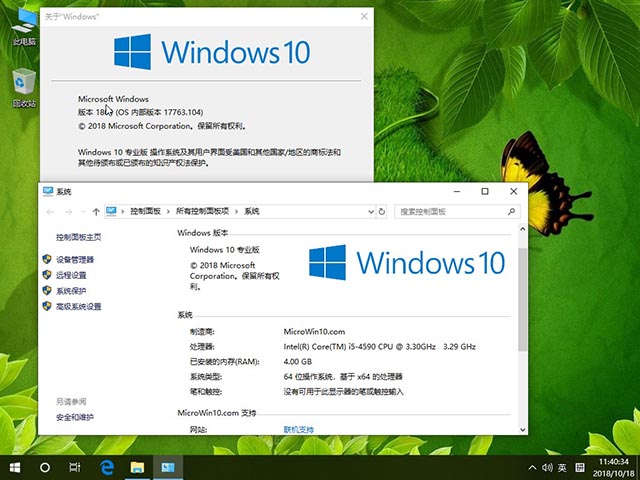Focus the Search Control Panel field
640x480 pixels.
(457, 211)
